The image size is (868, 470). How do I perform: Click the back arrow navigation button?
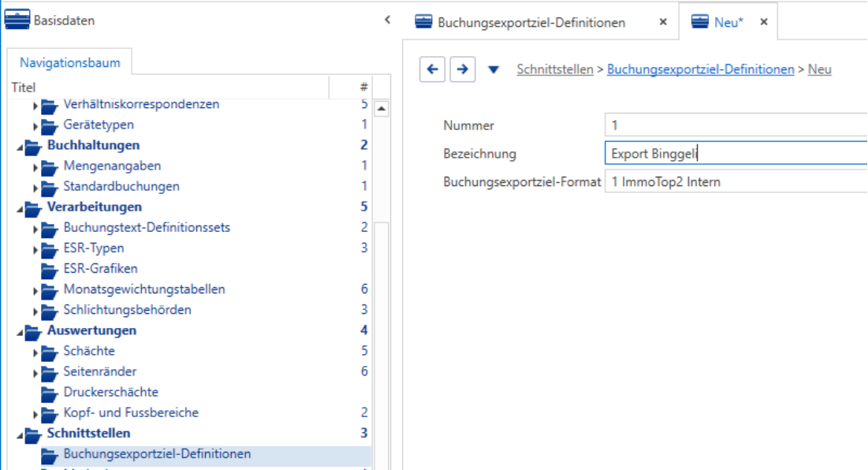tap(432, 69)
